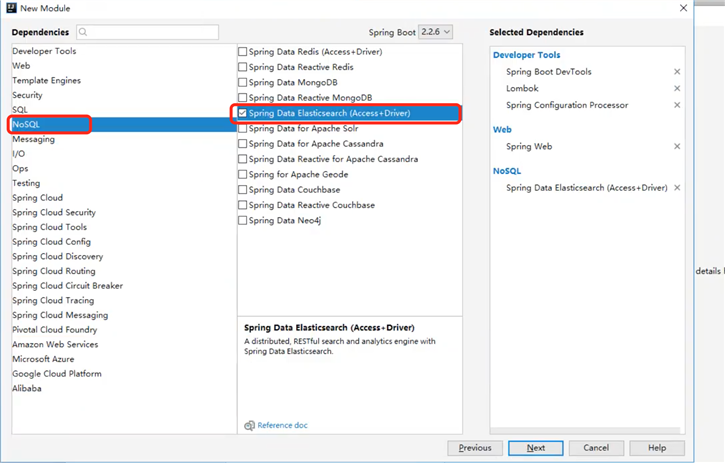Remove Lombok from selected dependencies
Image resolution: width=725 pixels, height=463 pixels.
677,88
